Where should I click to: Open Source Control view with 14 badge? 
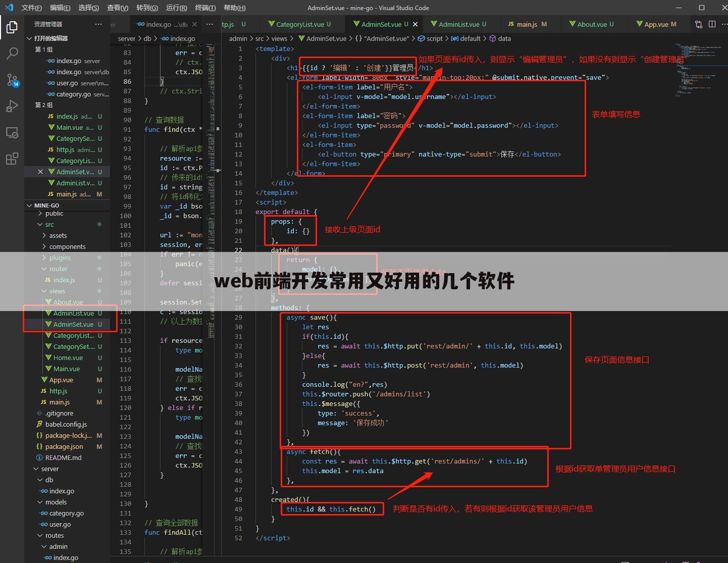pos(12,80)
